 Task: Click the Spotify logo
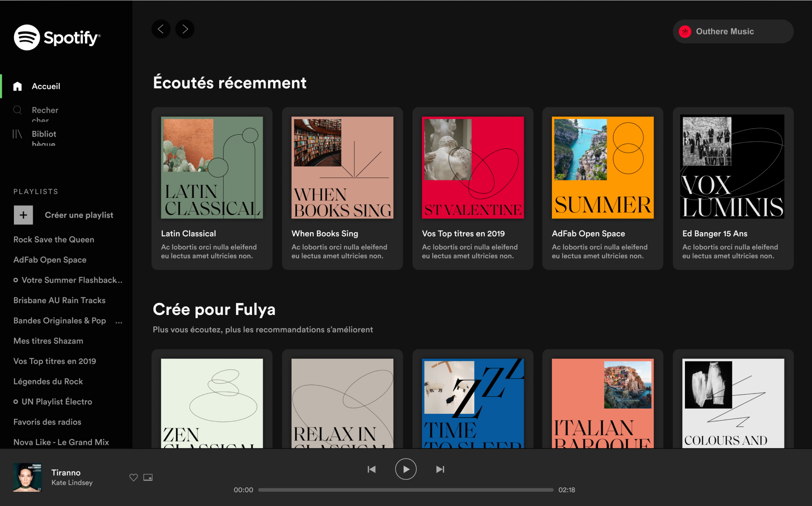click(57, 37)
